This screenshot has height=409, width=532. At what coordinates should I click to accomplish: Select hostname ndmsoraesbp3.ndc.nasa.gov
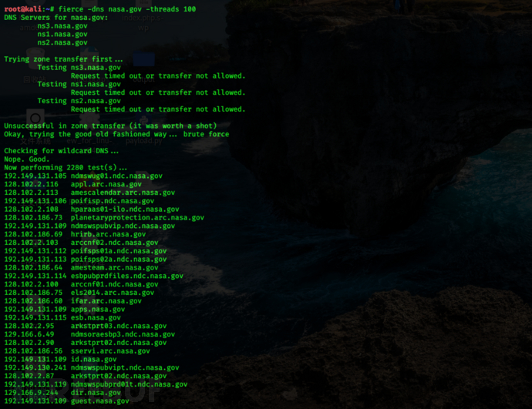(123, 334)
